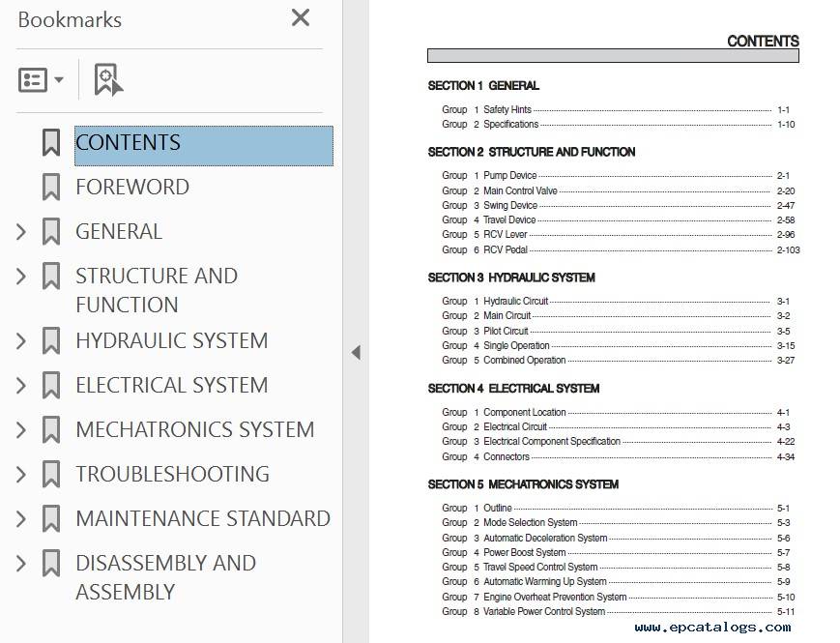Collapse the navigation pane with the arrow

pos(356,353)
